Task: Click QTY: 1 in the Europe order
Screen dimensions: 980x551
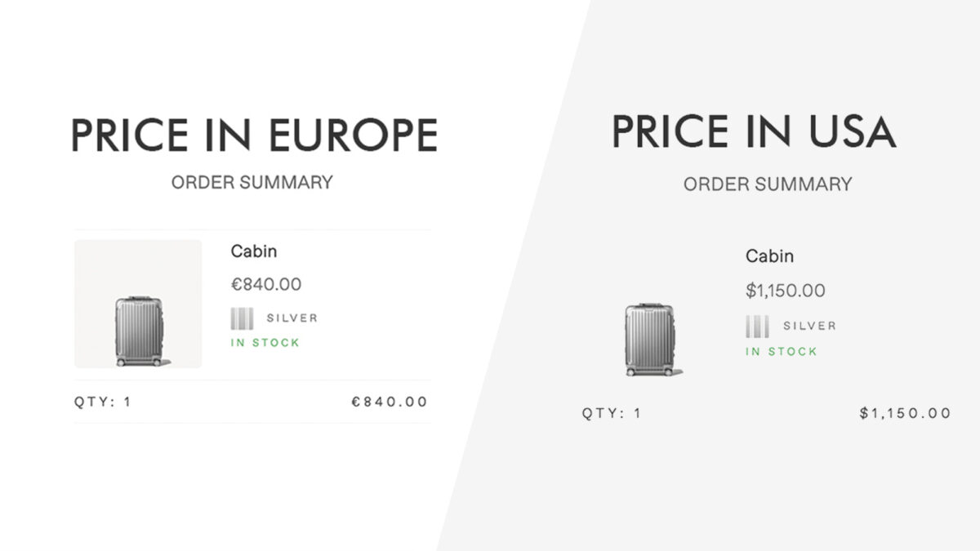Action: click(x=103, y=402)
